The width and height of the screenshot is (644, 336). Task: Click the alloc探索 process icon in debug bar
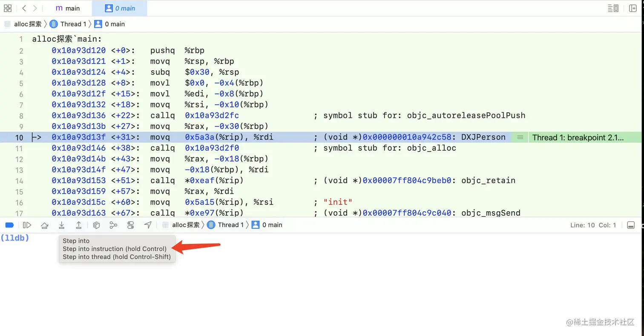(x=166, y=225)
